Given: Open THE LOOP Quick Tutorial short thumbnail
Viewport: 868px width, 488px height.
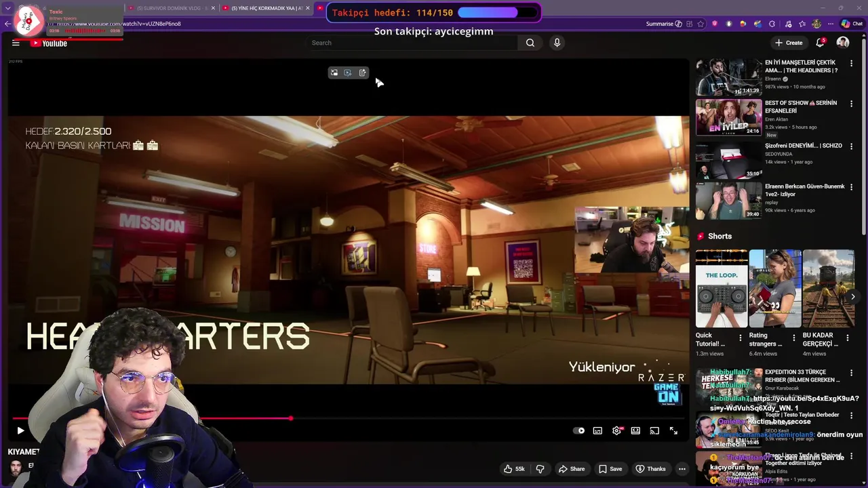Looking at the screenshot, I should [x=722, y=289].
